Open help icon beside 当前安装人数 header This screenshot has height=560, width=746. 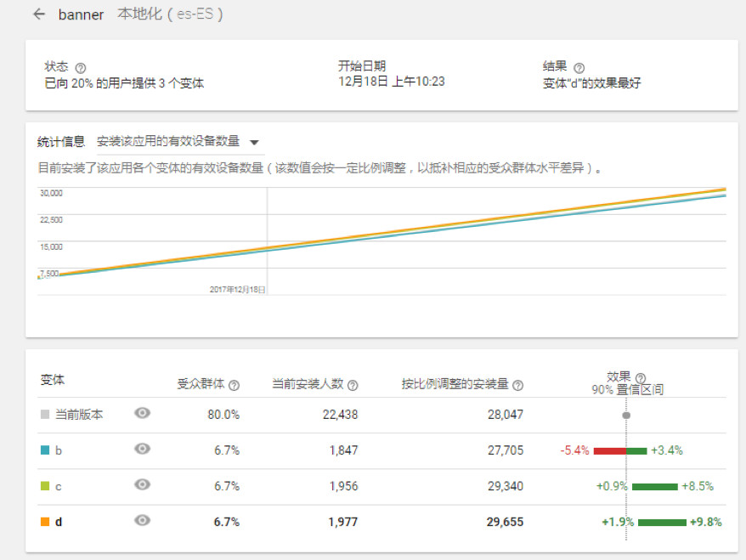[353, 386]
